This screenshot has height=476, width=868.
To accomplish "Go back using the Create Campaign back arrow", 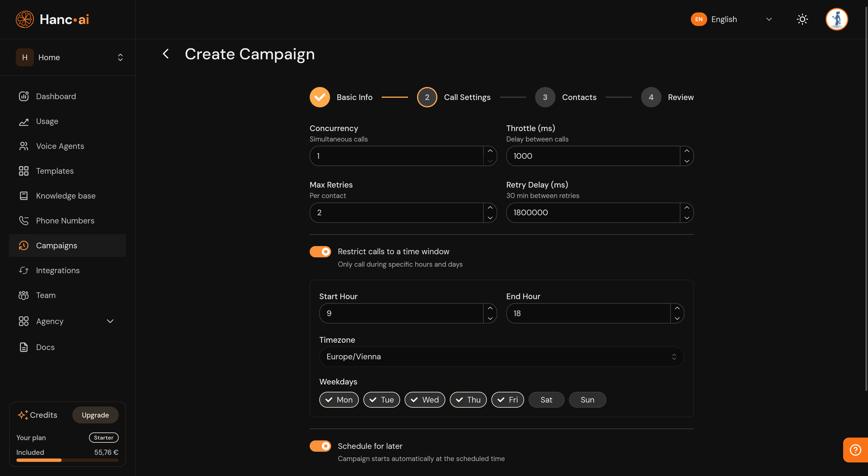I will (166, 54).
